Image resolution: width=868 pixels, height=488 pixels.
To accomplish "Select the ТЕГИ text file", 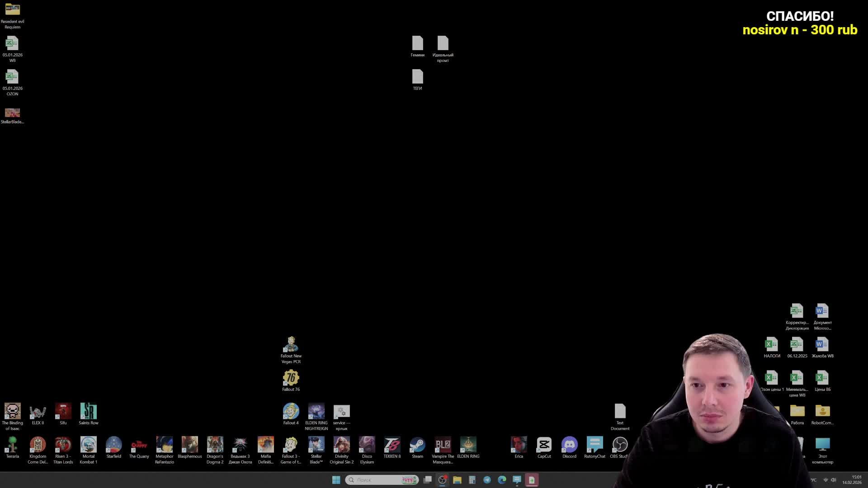I will [417, 77].
